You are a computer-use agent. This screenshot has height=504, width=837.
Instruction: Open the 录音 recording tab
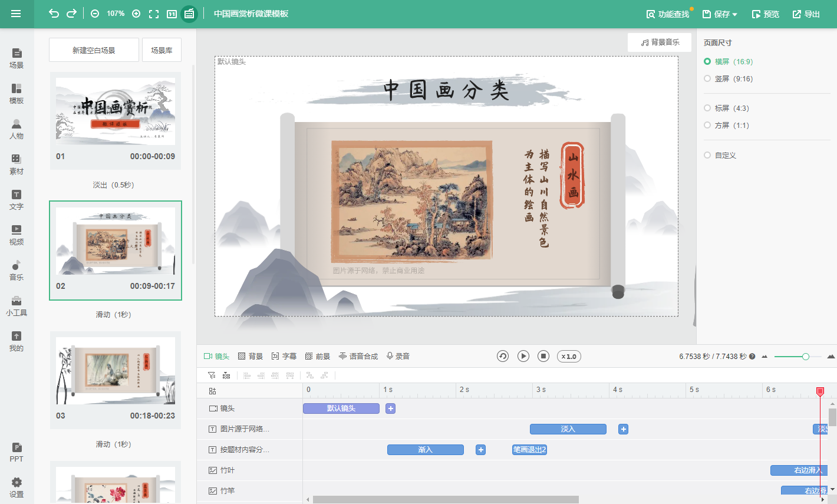tap(398, 356)
